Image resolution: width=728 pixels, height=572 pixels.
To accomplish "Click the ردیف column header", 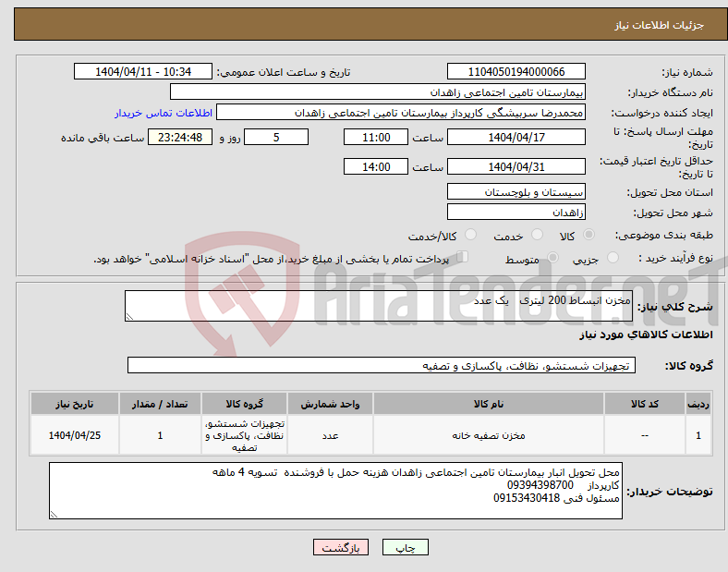I will click(x=698, y=404).
